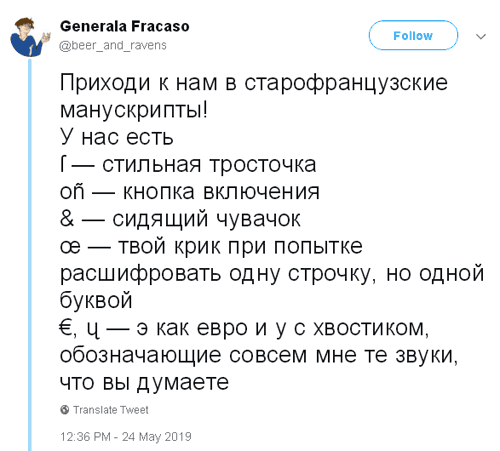
Task: Click the œ ligature character
Action: [x=70, y=247]
